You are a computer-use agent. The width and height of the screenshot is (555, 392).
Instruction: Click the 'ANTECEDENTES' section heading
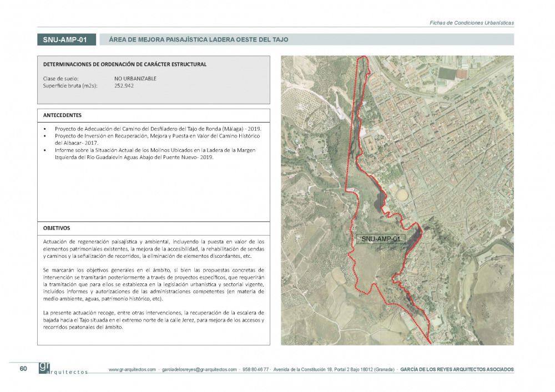[x=62, y=115]
